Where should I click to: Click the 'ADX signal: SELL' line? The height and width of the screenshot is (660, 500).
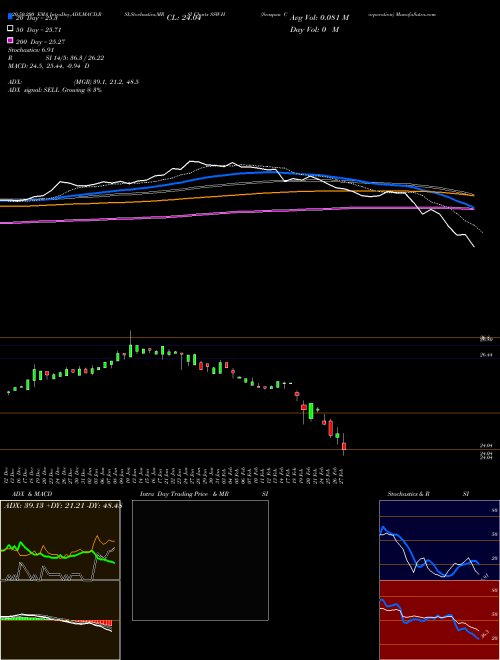coord(55,90)
